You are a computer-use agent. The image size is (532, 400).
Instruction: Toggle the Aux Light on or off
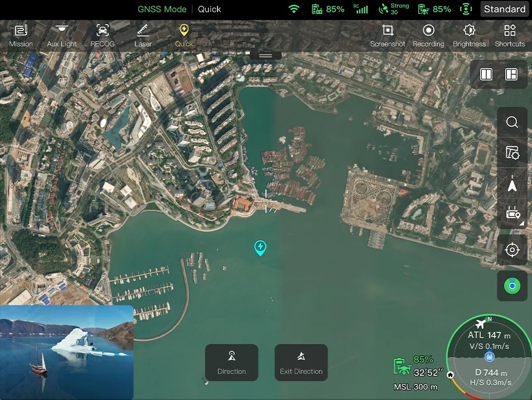click(61, 36)
